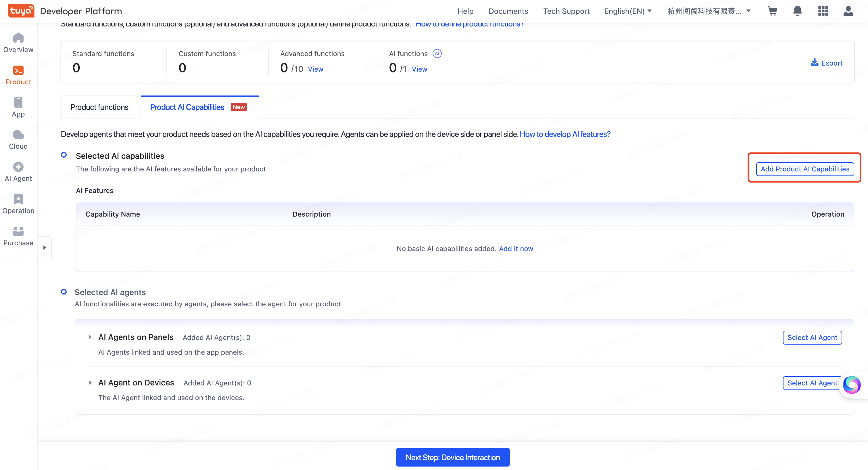Open the floating AI assistant orb
Image resolution: width=868 pixels, height=470 pixels.
[x=852, y=384]
